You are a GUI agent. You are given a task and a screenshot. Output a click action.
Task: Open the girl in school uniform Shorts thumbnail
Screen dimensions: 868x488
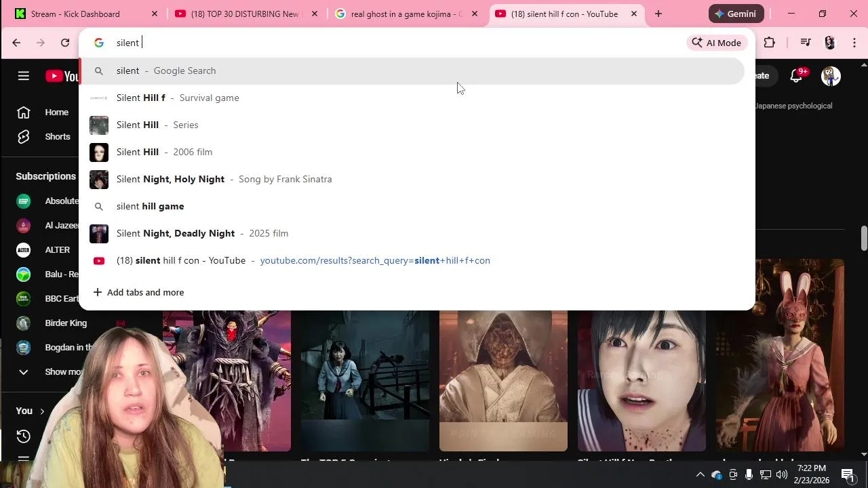click(365, 381)
